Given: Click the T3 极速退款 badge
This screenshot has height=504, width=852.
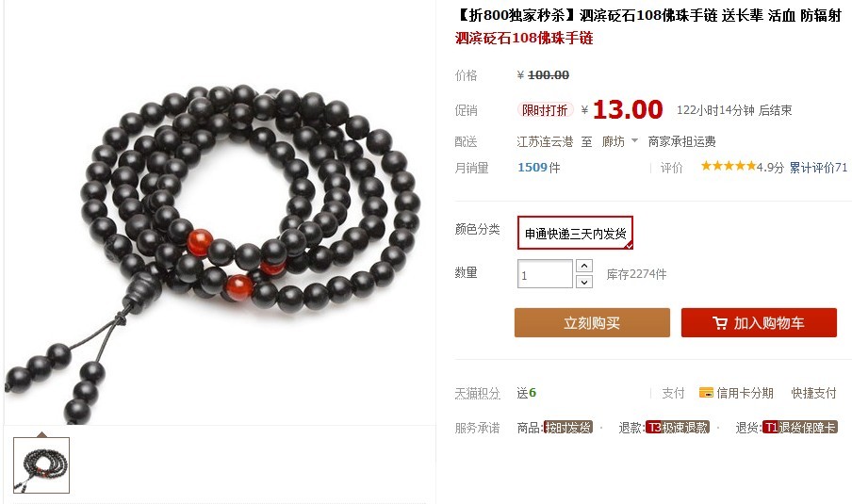Looking at the screenshot, I should 677,428.
